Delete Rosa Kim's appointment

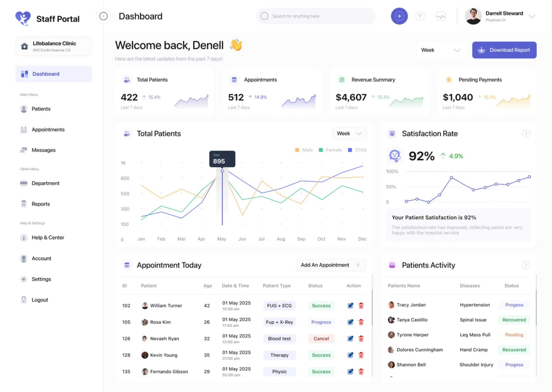pyautogui.click(x=361, y=322)
